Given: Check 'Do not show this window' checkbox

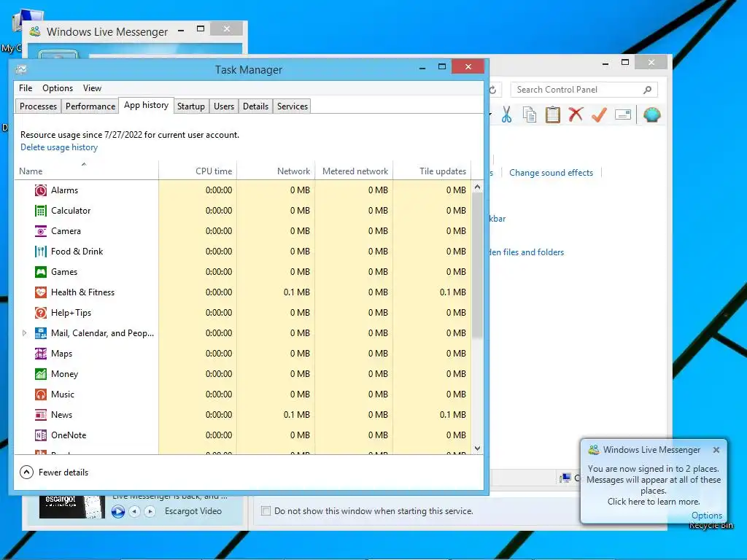Looking at the screenshot, I should 266,511.
